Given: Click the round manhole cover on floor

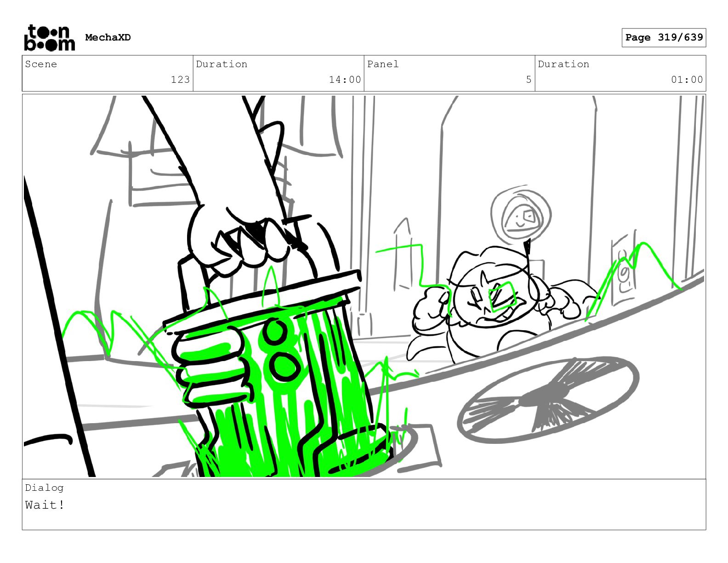Looking at the screenshot, I should (x=548, y=399).
